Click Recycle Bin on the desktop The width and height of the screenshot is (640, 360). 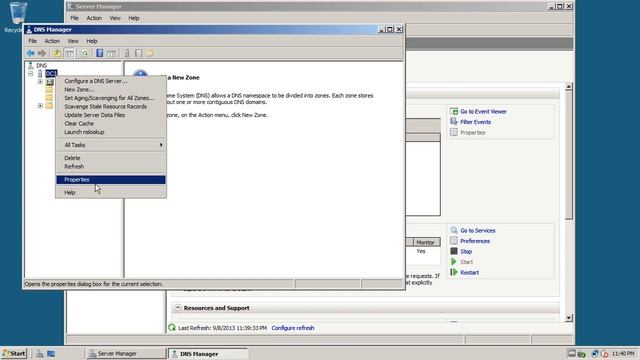click(x=17, y=16)
